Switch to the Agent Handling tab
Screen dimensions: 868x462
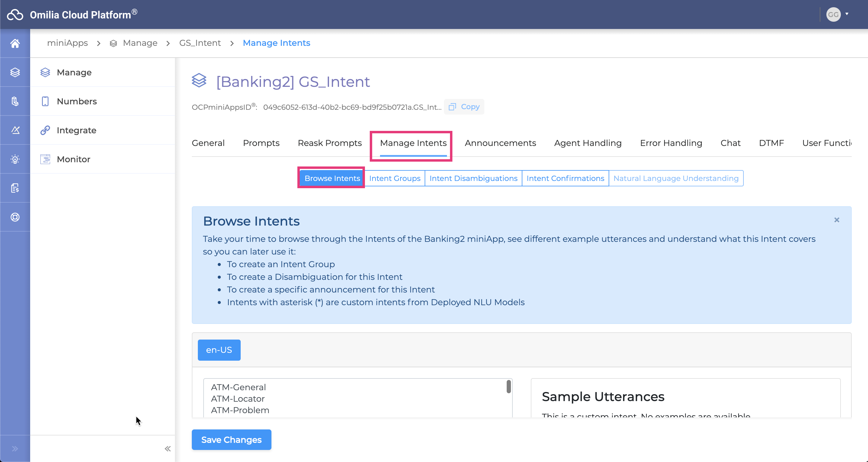pyautogui.click(x=588, y=143)
